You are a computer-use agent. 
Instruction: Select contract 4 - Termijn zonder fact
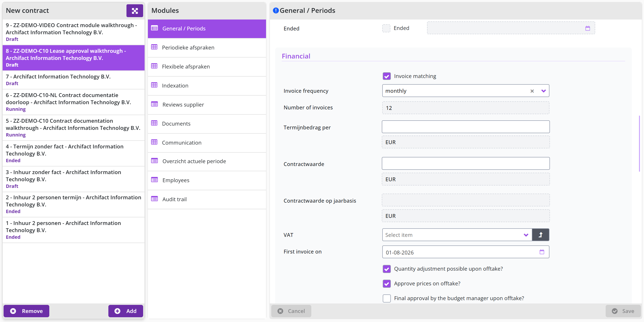pos(74,154)
